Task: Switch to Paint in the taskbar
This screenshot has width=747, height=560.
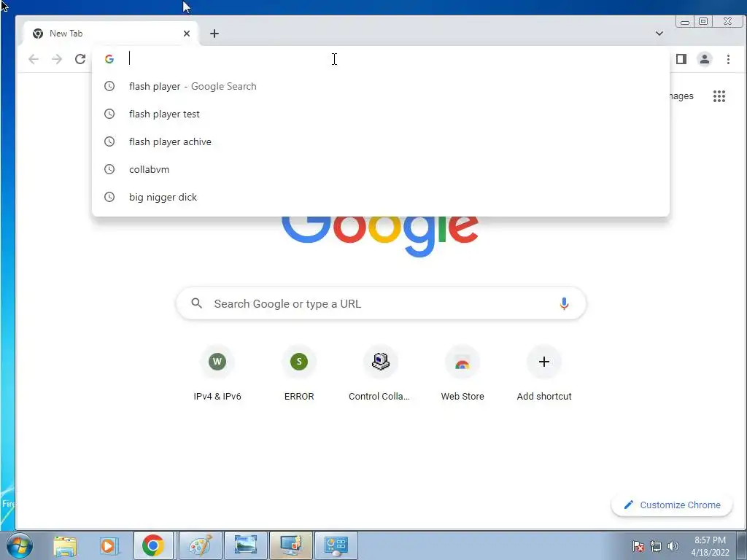Action: [201, 545]
